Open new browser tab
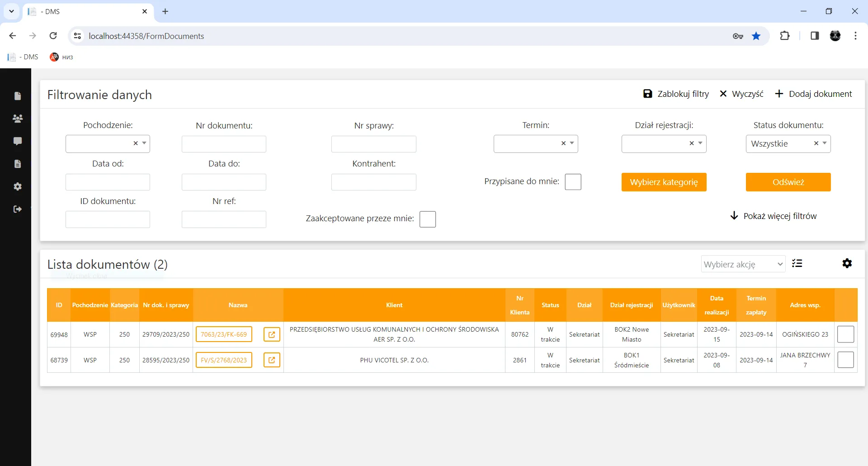The height and width of the screenshot is (466, 868). tap(165, 11)
